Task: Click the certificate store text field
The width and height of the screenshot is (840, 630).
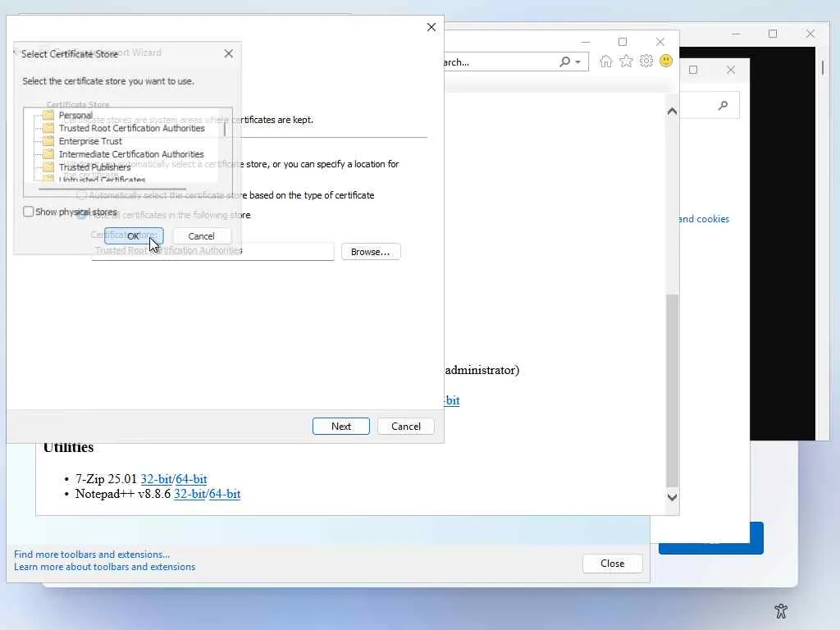Action: (x=212, y=251)
